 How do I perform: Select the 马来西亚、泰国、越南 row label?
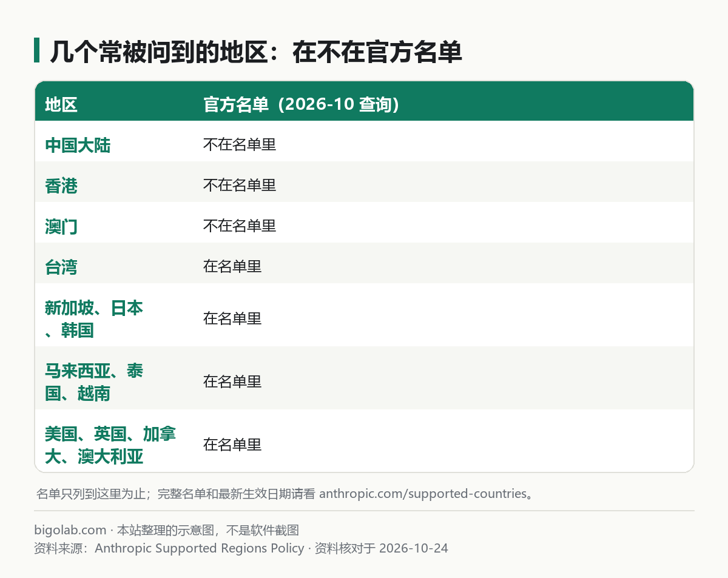click(94, 381)
